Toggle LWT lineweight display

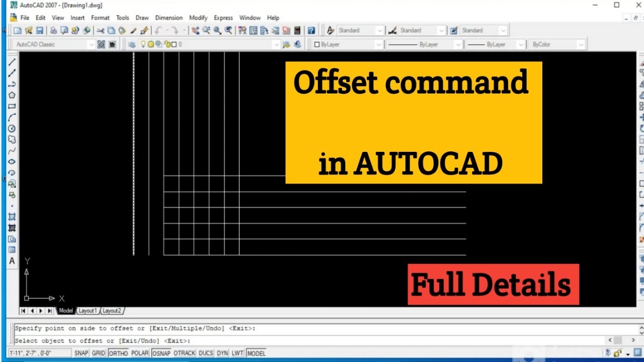pos(237,353)
